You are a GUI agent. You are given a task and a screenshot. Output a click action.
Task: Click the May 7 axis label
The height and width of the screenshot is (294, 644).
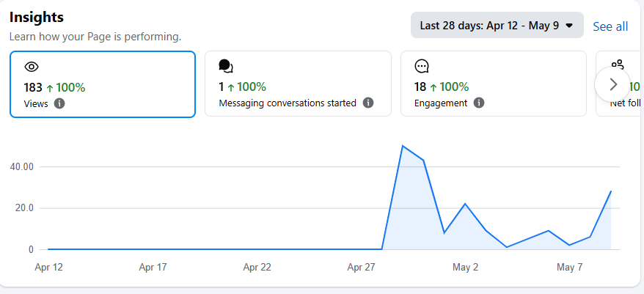(x=570, y=268)
